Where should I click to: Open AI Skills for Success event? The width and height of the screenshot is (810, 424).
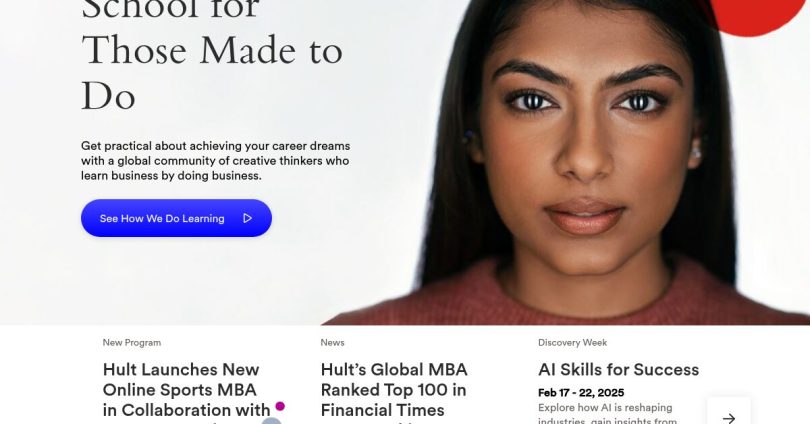click(x=618, y=370)
